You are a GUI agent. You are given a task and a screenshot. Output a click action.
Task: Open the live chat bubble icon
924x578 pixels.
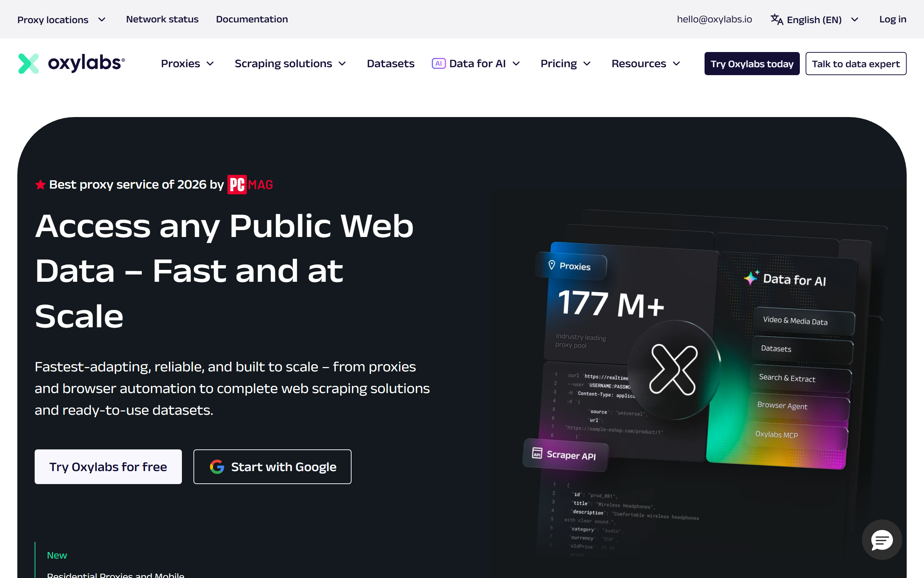coord(882,540)
